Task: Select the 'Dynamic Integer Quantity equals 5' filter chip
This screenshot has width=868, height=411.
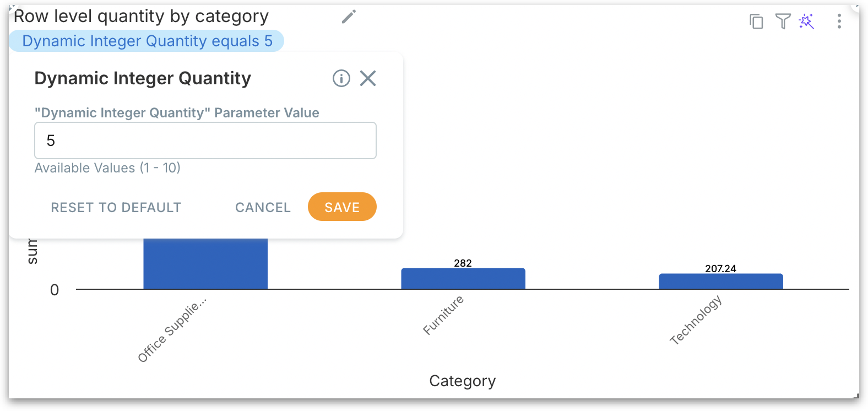Action: click(x=147, y=41)
